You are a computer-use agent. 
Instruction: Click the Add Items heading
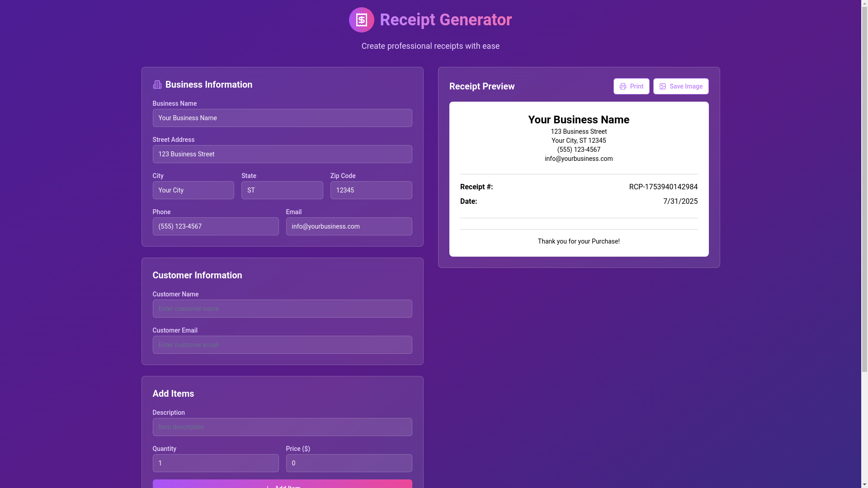[173, 394]
